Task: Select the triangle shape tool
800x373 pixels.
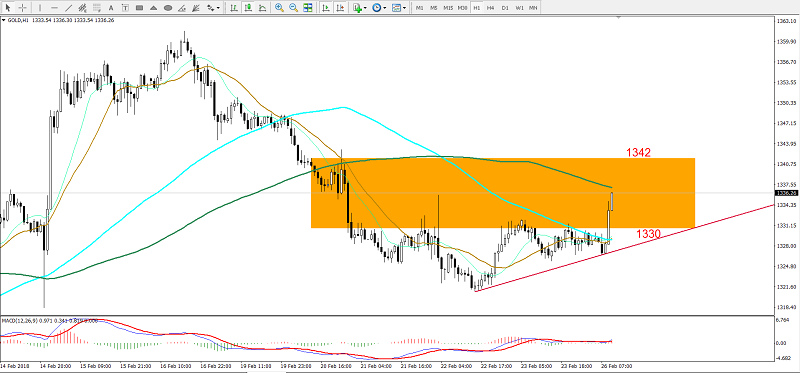Action: coord(154,8)
